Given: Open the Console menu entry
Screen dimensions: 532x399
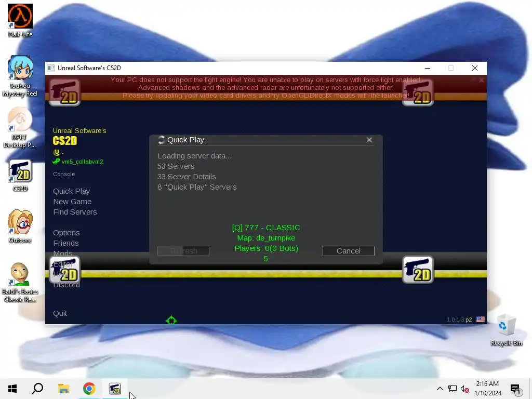Looking at the screenshot, I should (x=64, y=174).
